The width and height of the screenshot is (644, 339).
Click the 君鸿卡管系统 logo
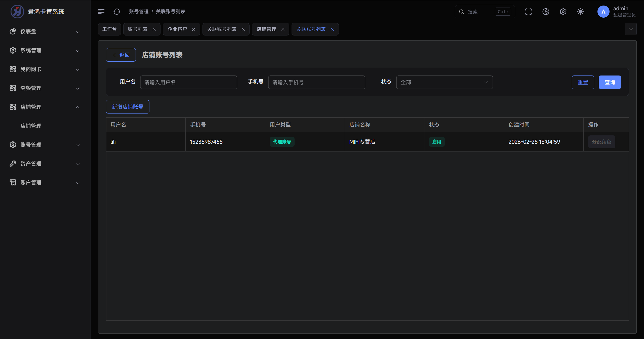(x=17, y=12)
